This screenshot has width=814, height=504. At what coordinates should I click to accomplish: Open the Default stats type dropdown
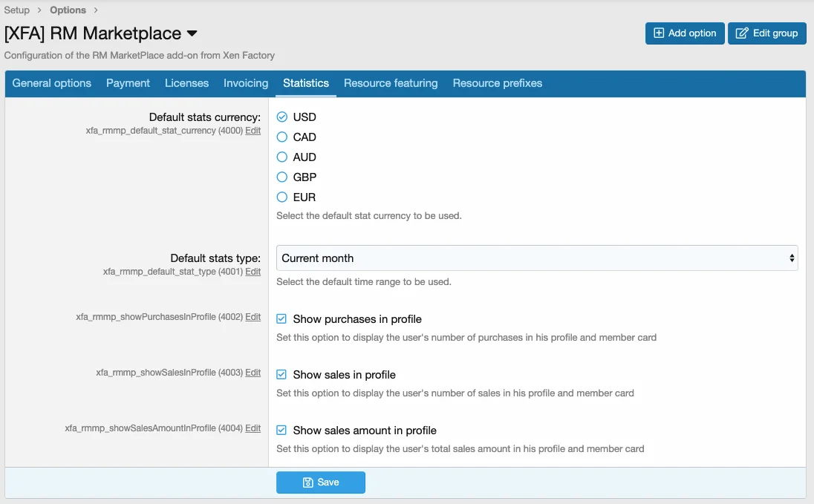pos(536,258)
